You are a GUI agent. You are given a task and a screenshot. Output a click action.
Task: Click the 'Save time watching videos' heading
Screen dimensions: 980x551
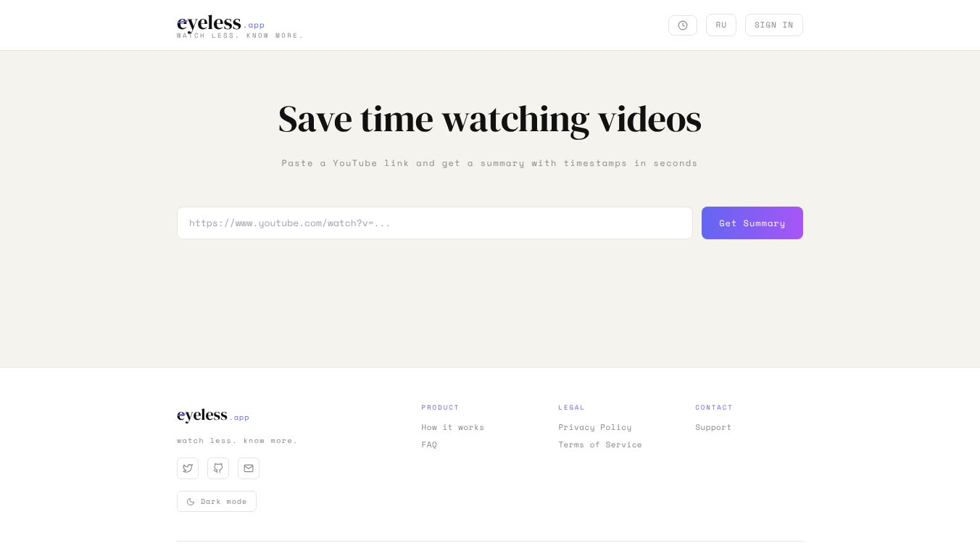tap(490, 120)
